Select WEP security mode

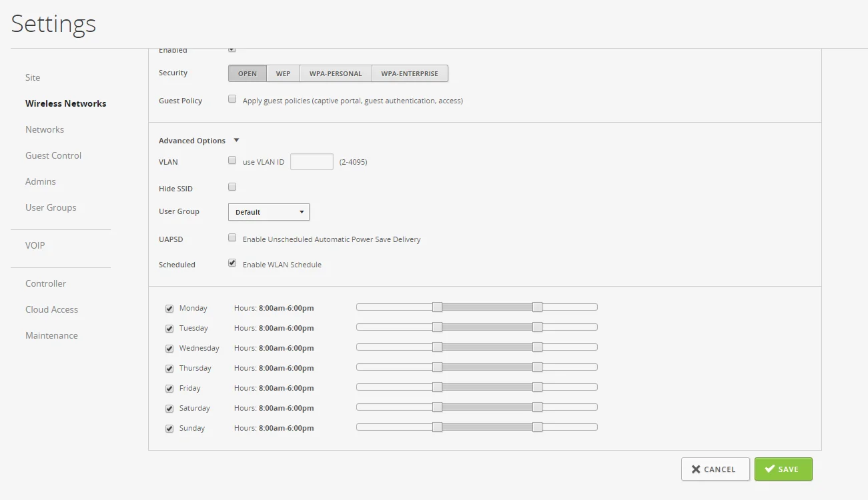point(284,73)
